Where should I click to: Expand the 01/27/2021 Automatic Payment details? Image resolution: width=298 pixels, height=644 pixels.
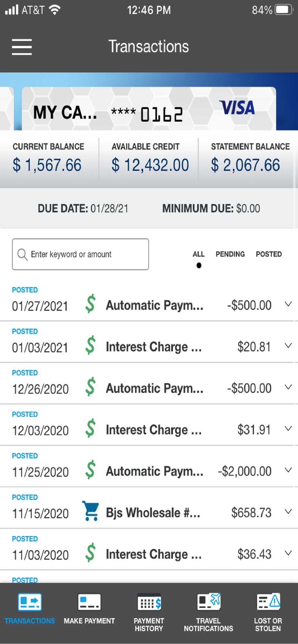[288, 304]
